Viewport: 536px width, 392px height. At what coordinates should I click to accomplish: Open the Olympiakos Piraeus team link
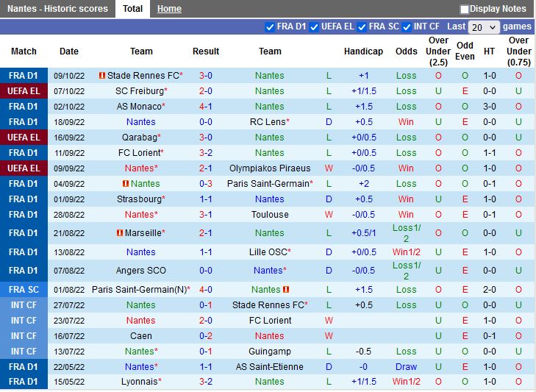pos(270,168)
